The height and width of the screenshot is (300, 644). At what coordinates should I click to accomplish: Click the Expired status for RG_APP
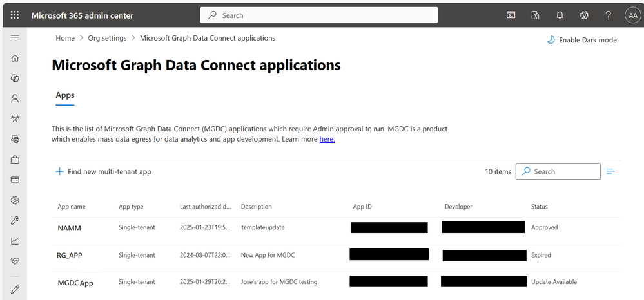tap(541, 255)
